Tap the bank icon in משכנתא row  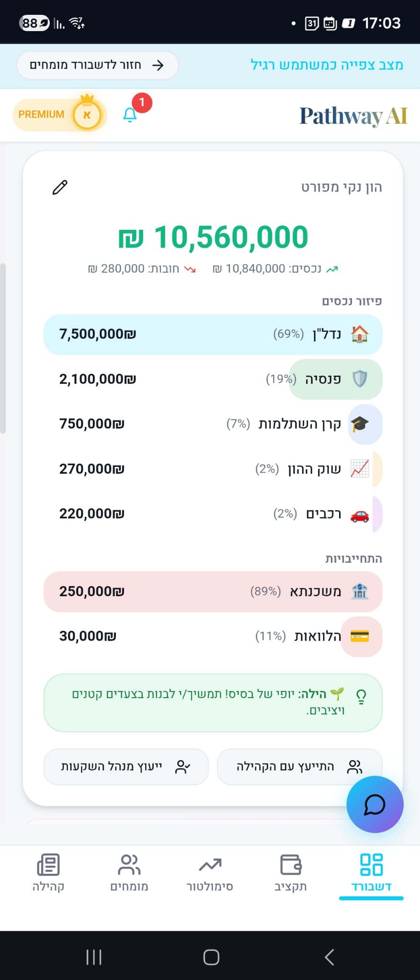pyautogui.click(x=360, y=591)
